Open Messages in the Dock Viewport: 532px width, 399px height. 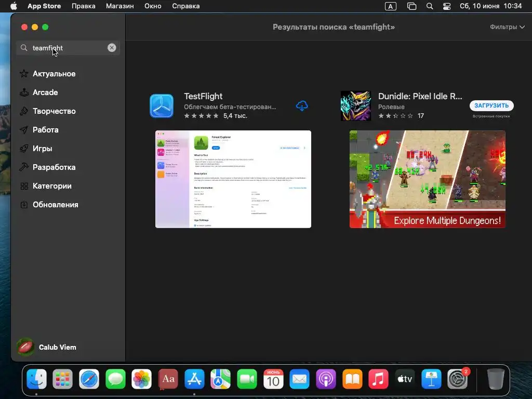coord(115,379)
